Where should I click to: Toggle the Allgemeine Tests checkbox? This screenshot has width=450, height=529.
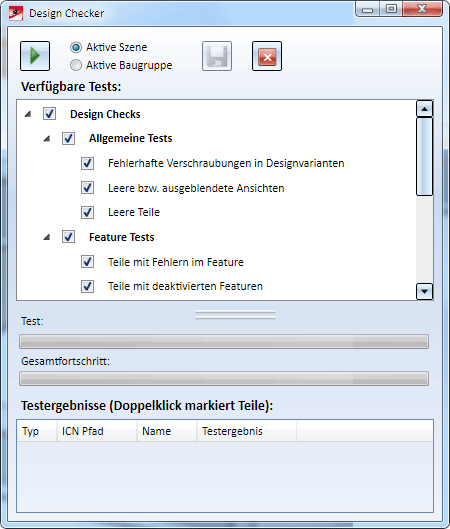(x=68, y=138)
